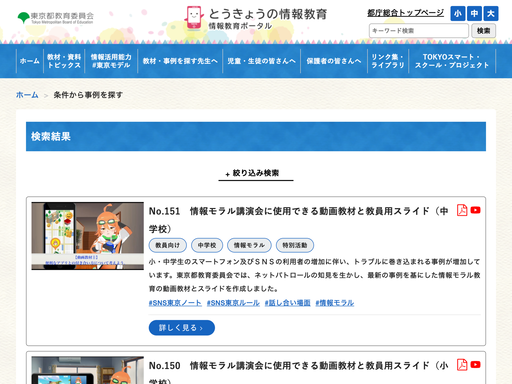Image resolution: width=512 pixels, height=384 pixels.
Task: Select the 情報モラル pill tag
Action: pyautogui.click(x=249, y=245)
